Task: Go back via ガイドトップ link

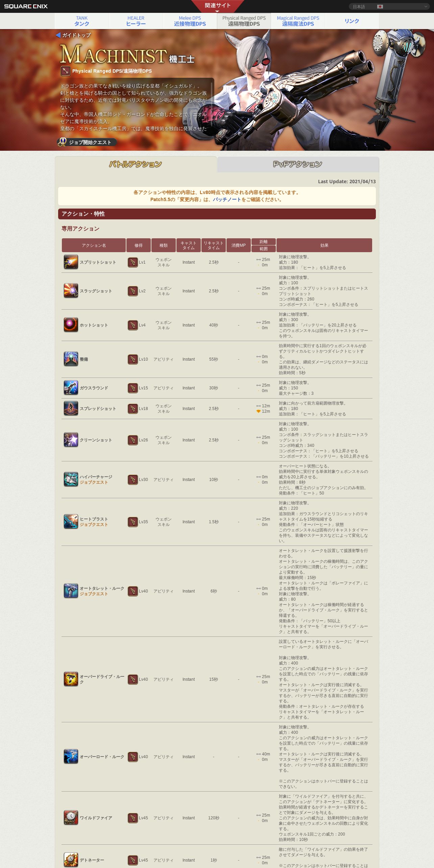Action: coord(76,35)
